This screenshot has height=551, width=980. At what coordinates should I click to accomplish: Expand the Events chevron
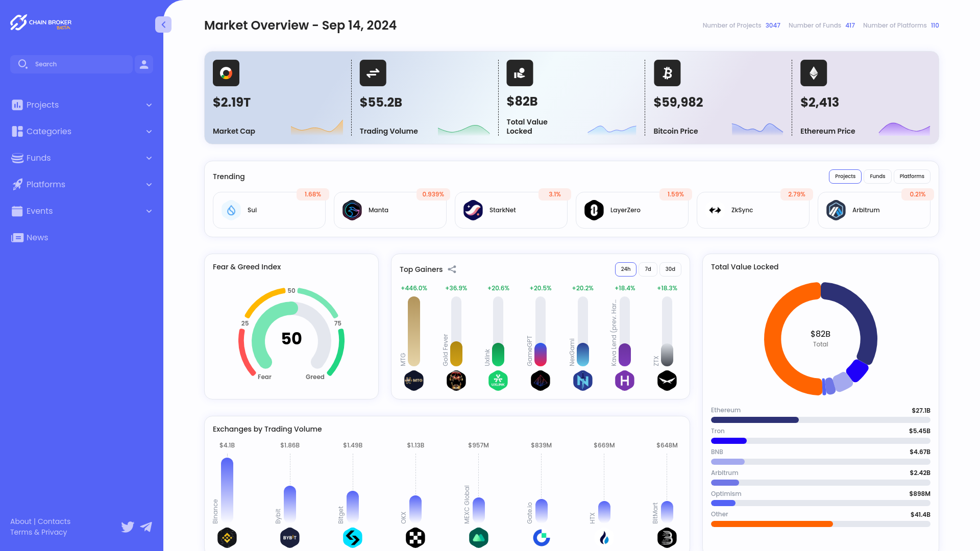click(x=149, y=211)
